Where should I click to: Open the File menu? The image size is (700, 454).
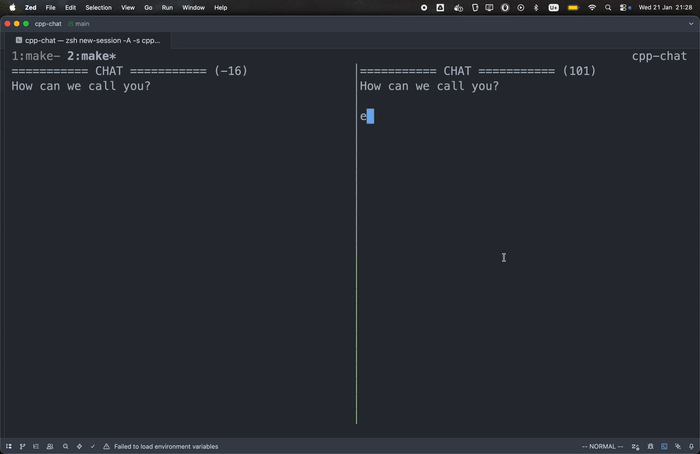50,8
